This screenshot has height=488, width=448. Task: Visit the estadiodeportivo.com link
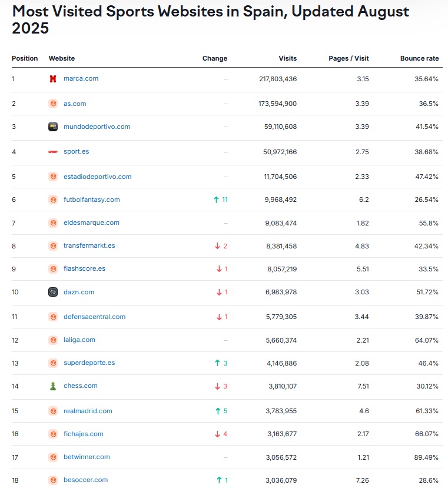pyautogui.click(x=97, y=177)
